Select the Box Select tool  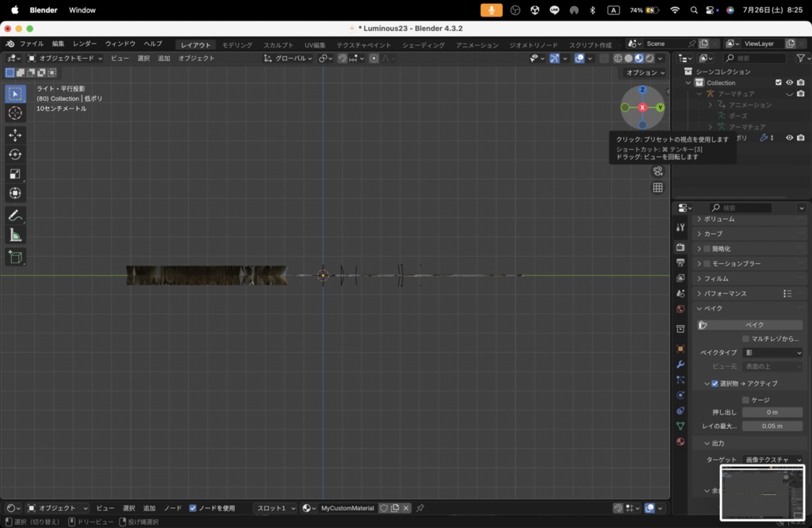point(15,94)
